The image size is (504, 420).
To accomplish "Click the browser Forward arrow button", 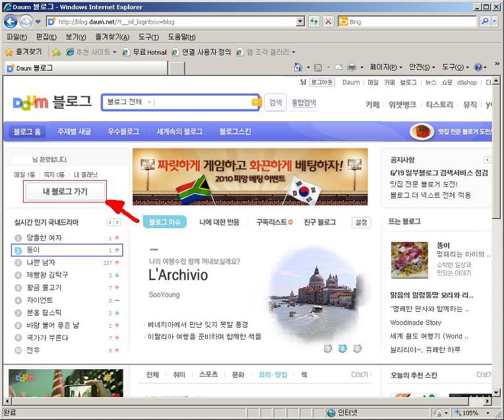I will click(x=26, y=22).
